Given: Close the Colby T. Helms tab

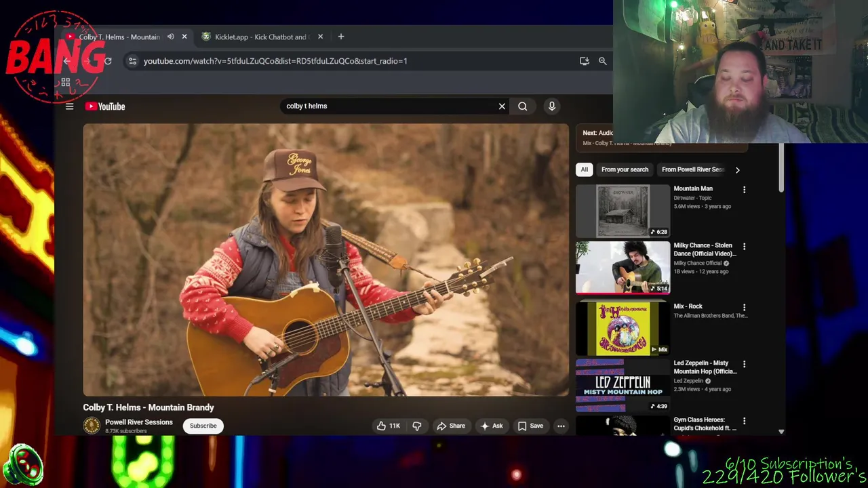Looking at the screenshot, I should click(184, 37).
